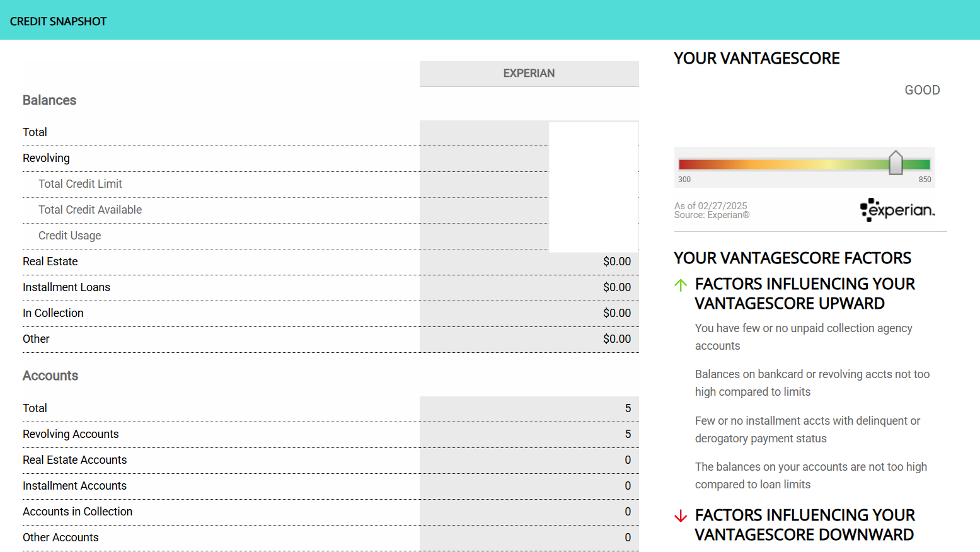
Task: Click Revolving Accounts label
Action: (x=71, y=434)
